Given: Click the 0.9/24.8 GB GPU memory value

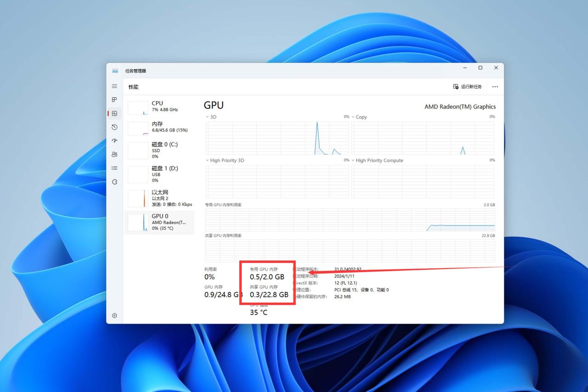Looking at the screenshot, I should tap(223, 295).
